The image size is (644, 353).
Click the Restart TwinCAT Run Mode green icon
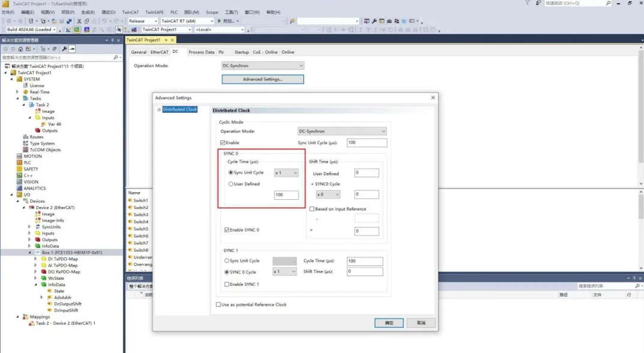[x=77, y=29]
